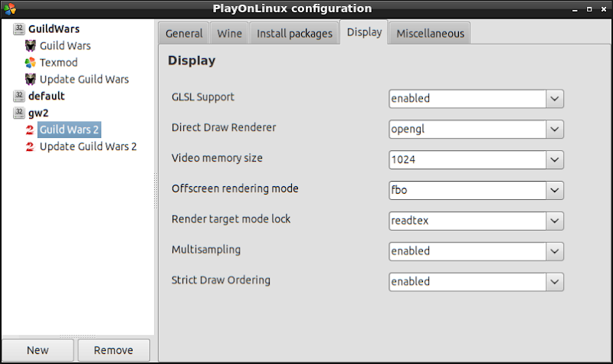Viewport: 613px width, 364px height.
Task: Switch to the General tab
Action: (x=184, y=34)
